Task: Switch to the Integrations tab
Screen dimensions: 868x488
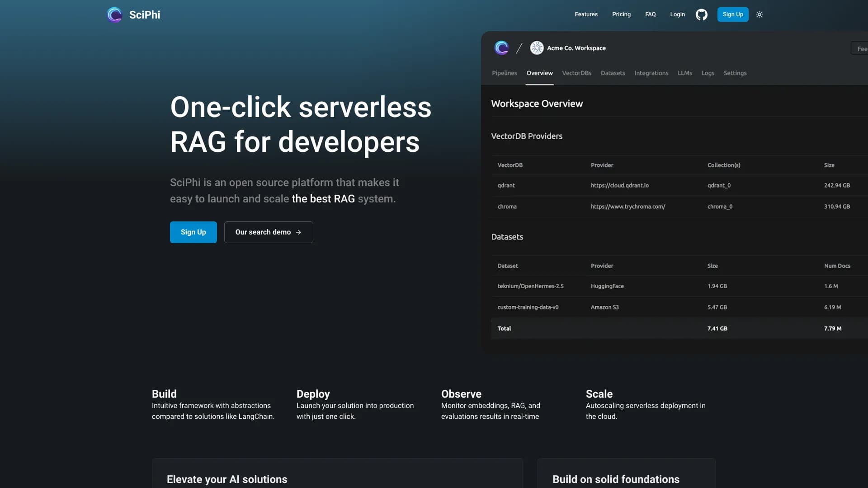Action: point(651,73)
